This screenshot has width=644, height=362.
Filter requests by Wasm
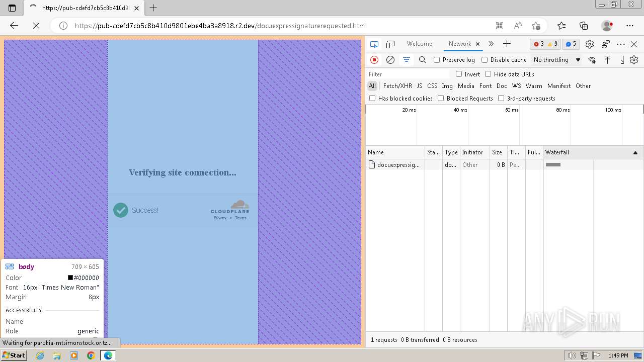tap(534, 86)
